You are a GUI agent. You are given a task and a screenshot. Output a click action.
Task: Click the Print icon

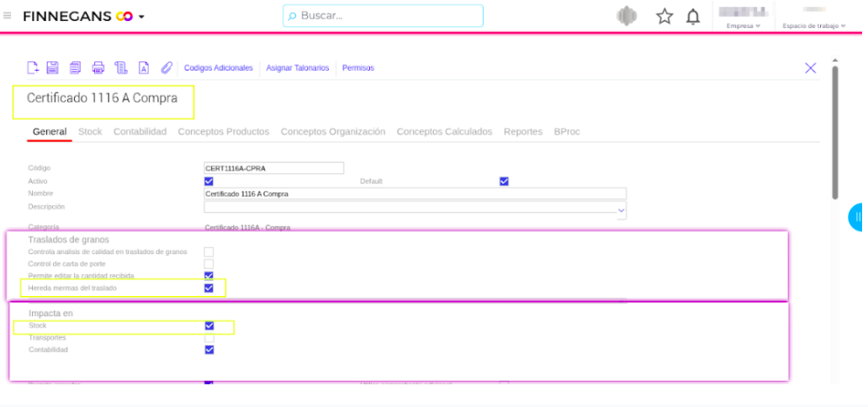pyautogui.click(x=98, y=67)
